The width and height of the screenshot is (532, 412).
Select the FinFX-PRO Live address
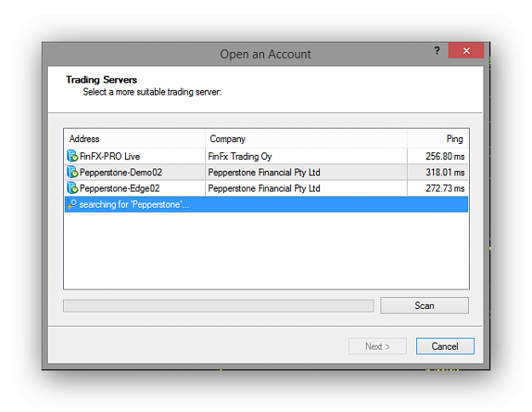click(110, 157)
